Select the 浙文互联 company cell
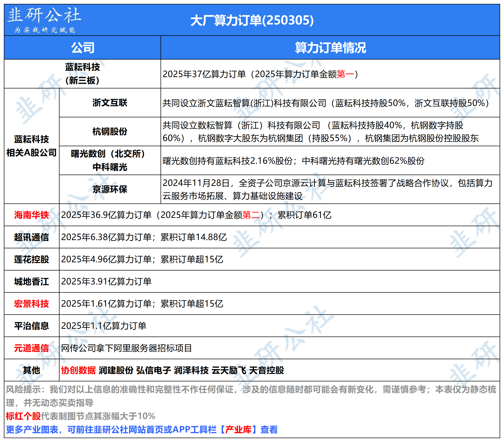 pos(110,103)
